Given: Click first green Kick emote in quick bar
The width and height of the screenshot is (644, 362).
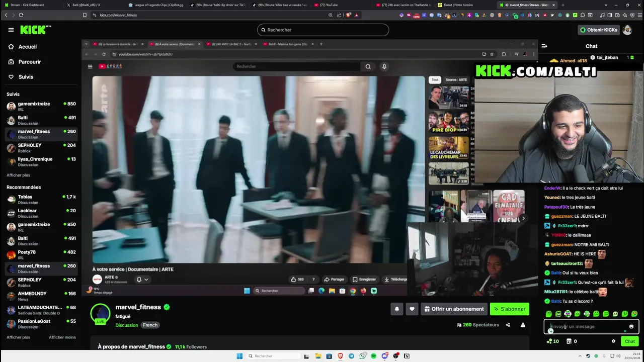Looking at the screenshot, I should tap(548, 314).
